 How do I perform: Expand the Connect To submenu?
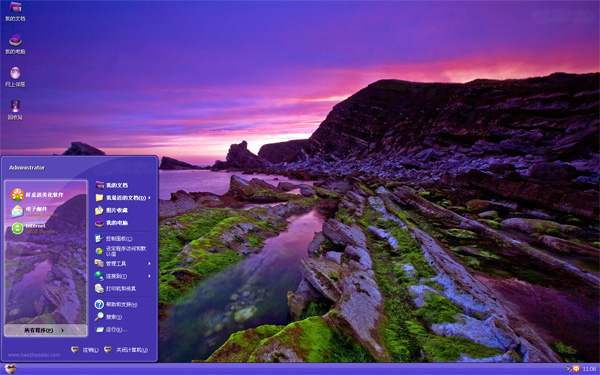122,276
